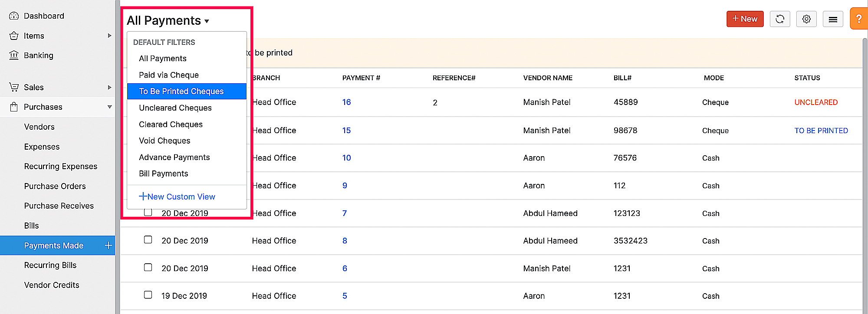
Task: Open the New Custom View link
Action: (177, 197)
